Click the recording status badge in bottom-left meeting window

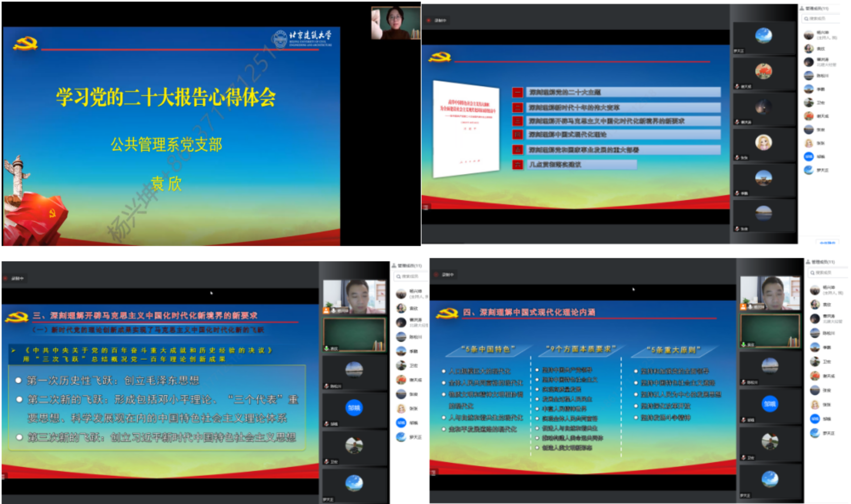pyautogui.click(x=15, y=278)
